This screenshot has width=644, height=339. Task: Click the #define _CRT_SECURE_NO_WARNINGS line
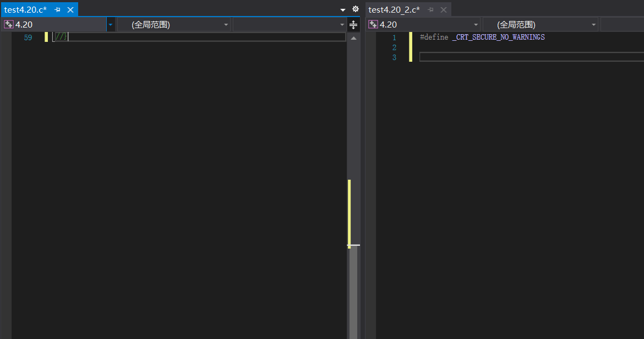point(482,37)
